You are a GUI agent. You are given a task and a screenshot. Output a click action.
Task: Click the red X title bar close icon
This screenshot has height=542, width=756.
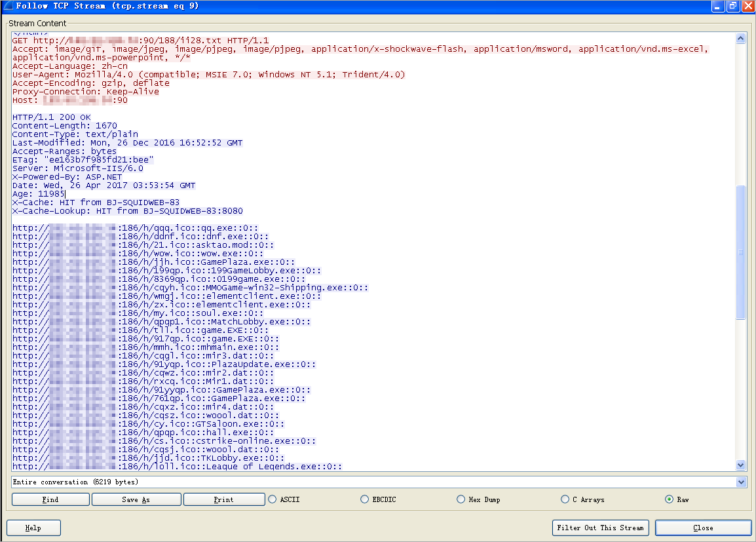tap(748, 7)
